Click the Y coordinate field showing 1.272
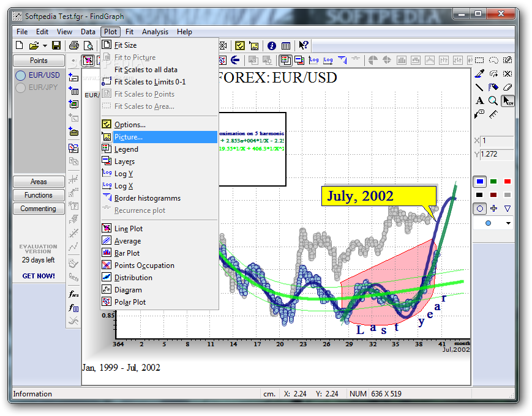The width and height of the screenshot is (532, 416). pyautogui.click(x=497, y=154)
